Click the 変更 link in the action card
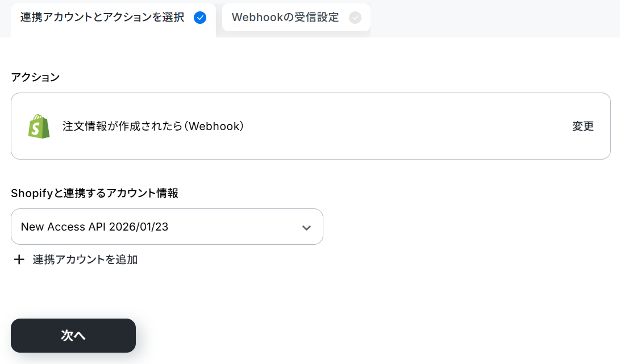 point(583,126)
